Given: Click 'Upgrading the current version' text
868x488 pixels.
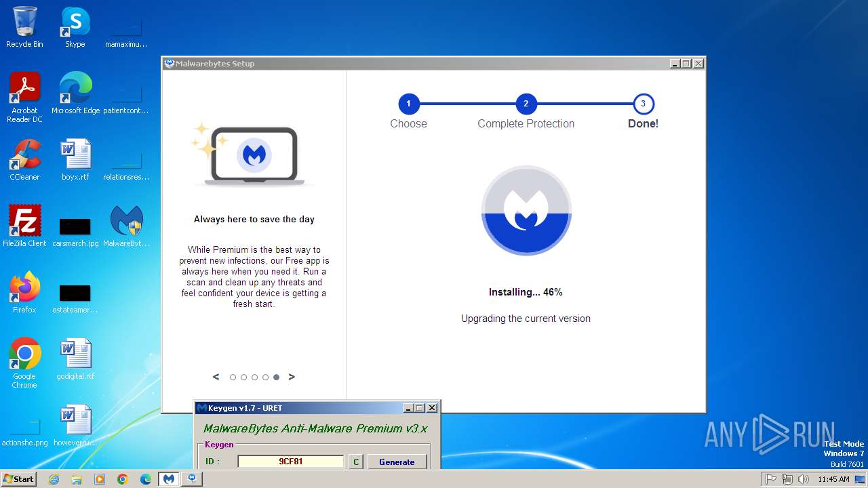Looking at the screenshot, I should point(526,319).
